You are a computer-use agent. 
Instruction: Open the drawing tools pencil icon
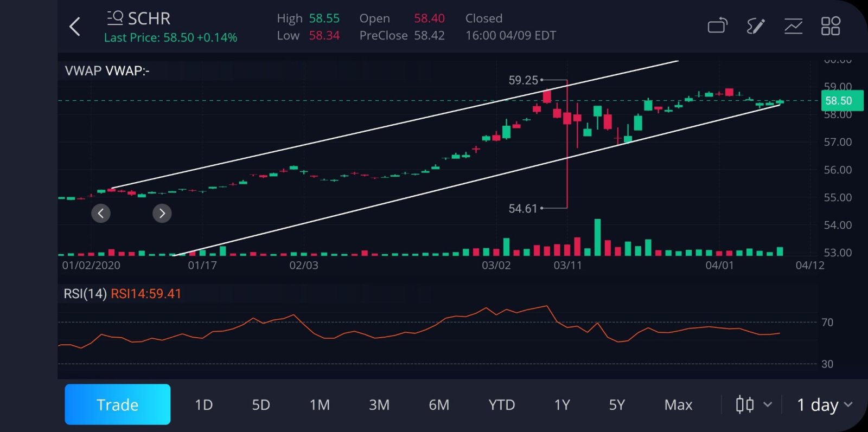(x=755, y=25)
